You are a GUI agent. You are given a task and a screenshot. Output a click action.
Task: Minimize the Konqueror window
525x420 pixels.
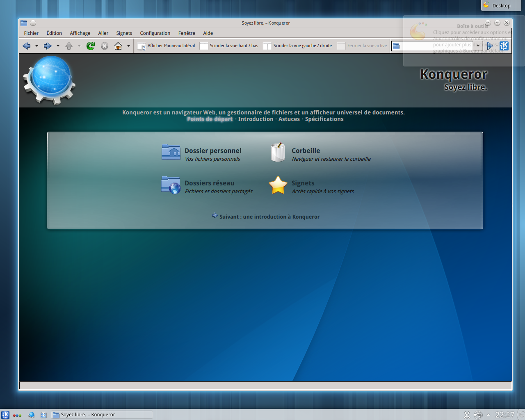click(488, 23)
